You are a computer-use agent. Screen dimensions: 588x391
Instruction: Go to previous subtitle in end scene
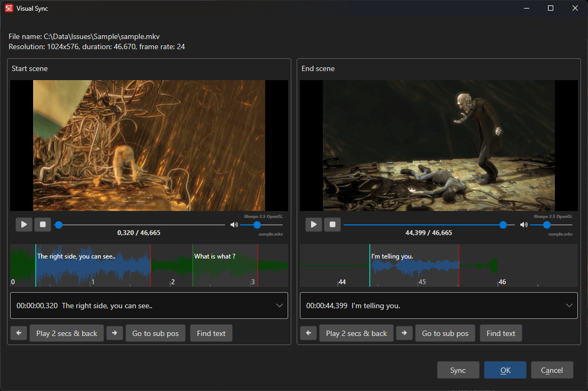308,333
